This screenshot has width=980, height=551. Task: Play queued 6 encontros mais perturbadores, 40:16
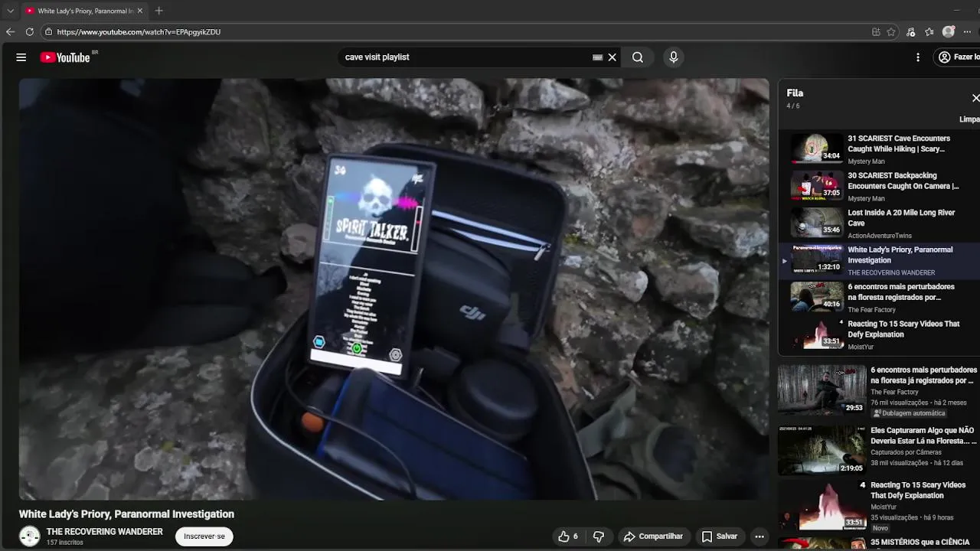(879, 298)
